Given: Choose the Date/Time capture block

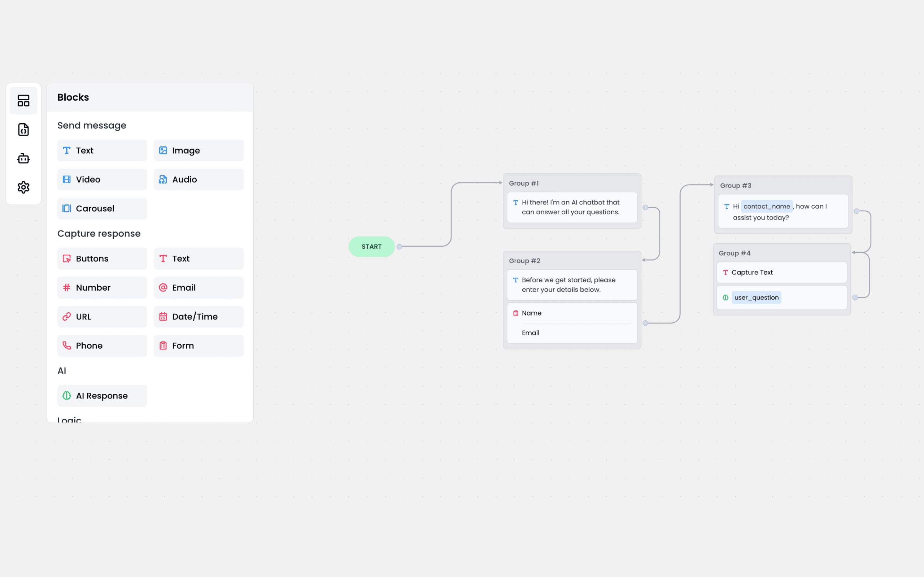Looking at the screenshot, I should pos(198,317).
